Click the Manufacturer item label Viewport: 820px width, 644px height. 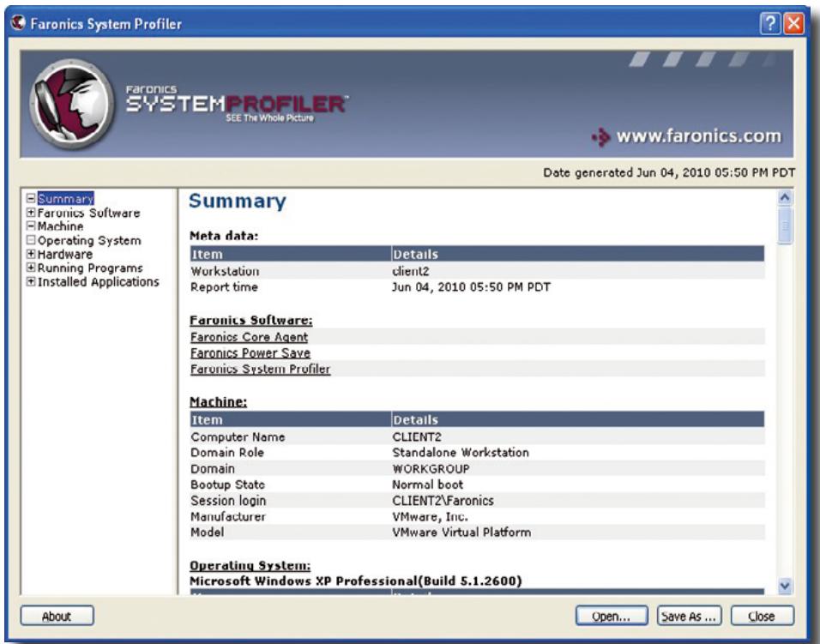(228, 516)
